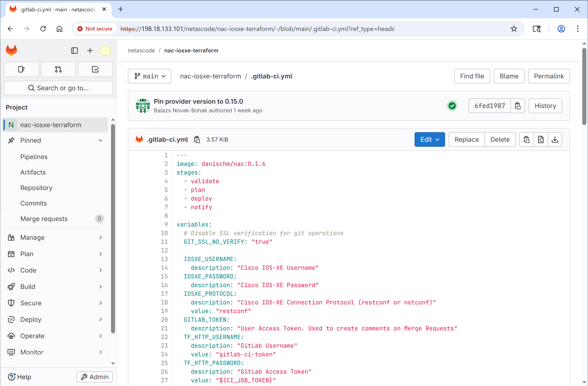588x386 pixels.
Task: Click line number 9
Action: pos(166,224)
